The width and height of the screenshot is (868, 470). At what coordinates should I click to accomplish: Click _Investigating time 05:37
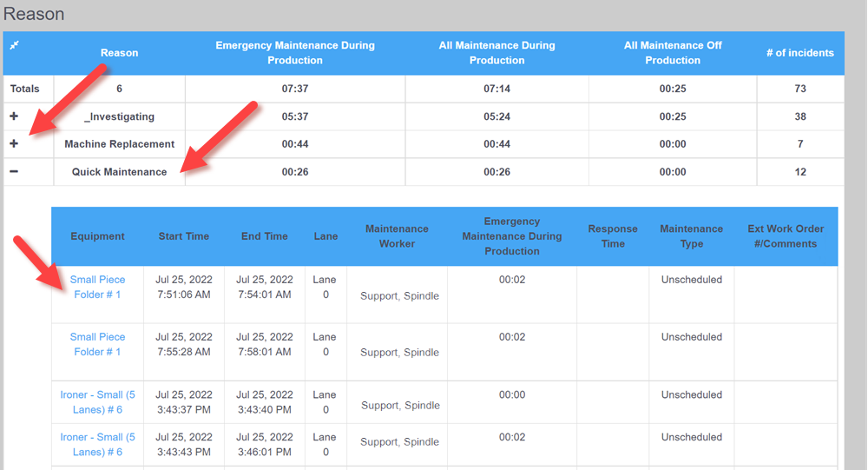[295, 116]
